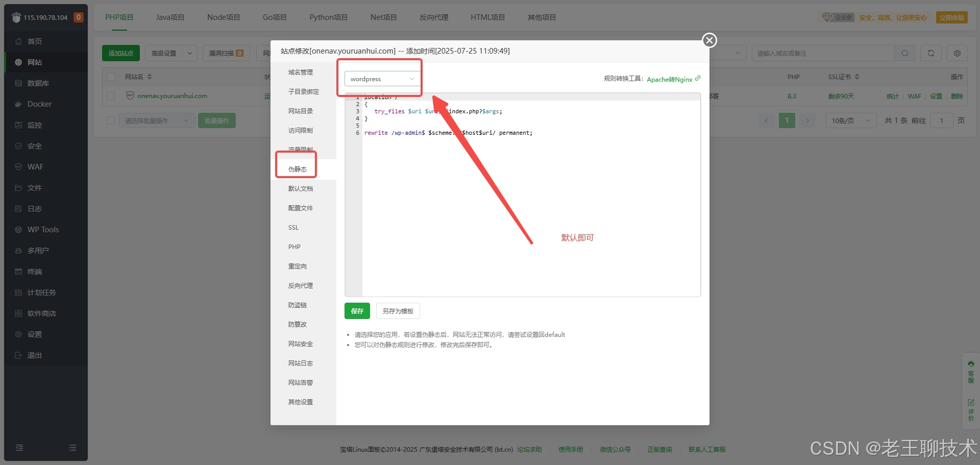Image resolution: width=980 pixels, height=465 pixels.
Task: Switch to the Java项目 tab
Action: [x=170, y=17]
